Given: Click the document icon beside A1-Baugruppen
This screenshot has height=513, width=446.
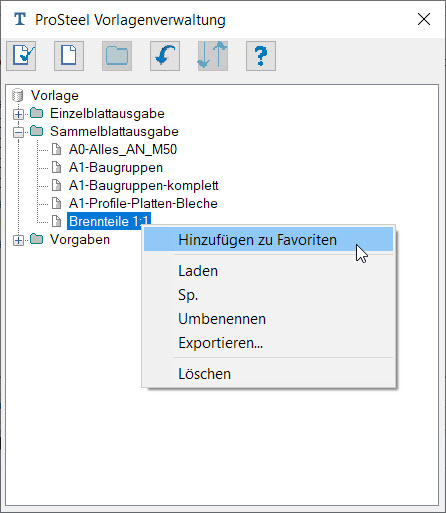Looking at the screenshot, I should (57, 167).
